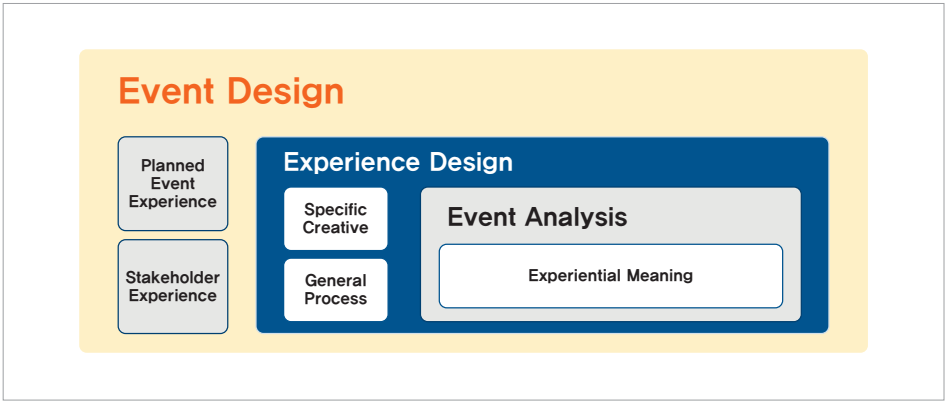
Task: Click the Stakeholder Experience box
Action: (x=173, y=286)
